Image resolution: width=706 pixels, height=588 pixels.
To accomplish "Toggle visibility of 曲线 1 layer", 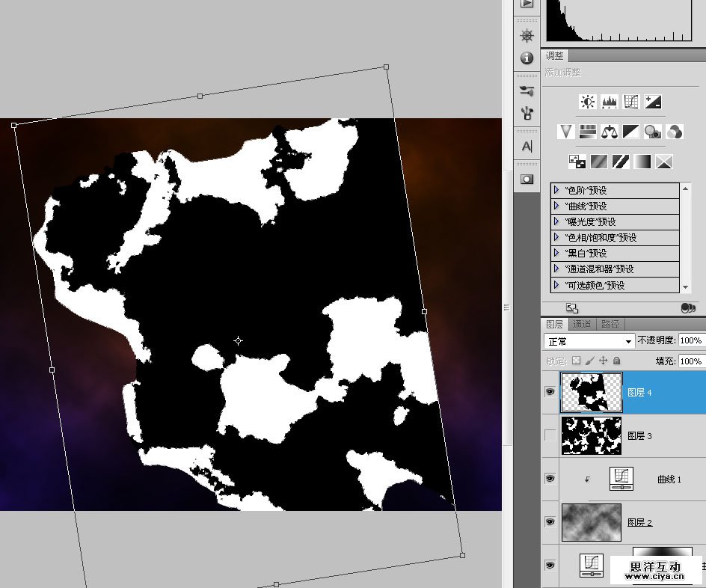I will pyautogui.click(x=550, y=478).
